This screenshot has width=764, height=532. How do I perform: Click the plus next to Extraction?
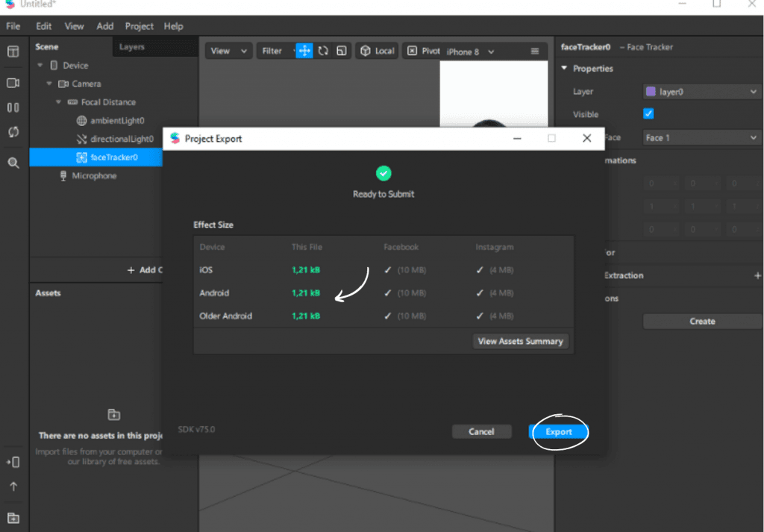(757, 276)
